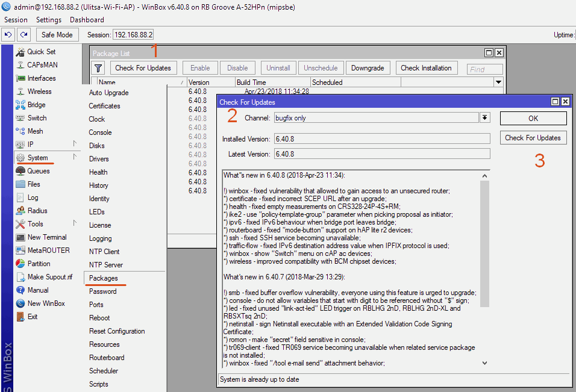Click the Find search field
Screen dimensions: 576x392
[485, 69]
